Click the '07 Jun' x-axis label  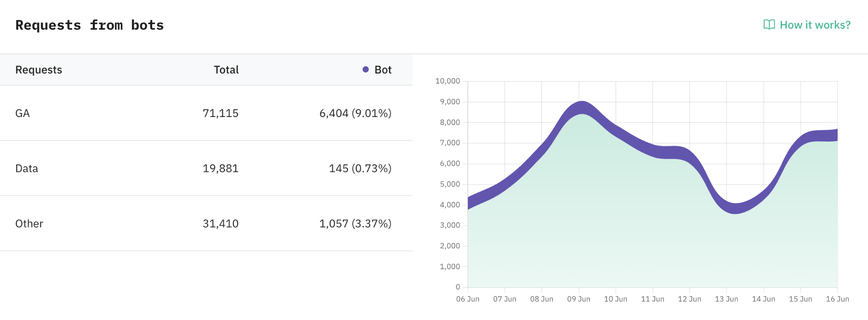pos(505,299)
